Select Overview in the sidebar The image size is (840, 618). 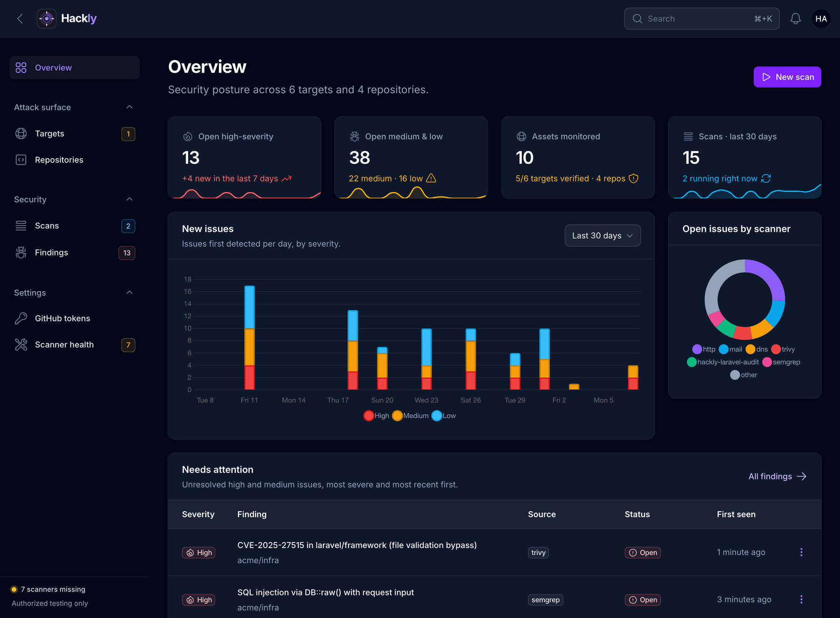[75, 68]
